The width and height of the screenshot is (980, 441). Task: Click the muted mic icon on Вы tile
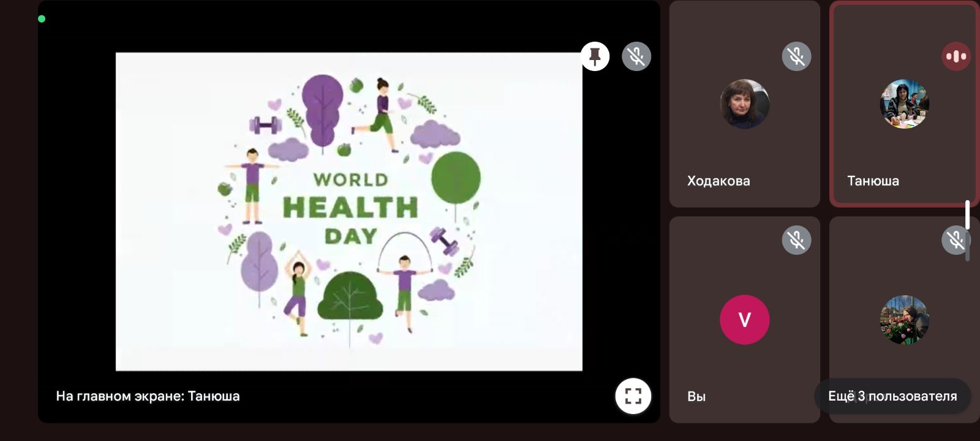(x=796, y=241)
